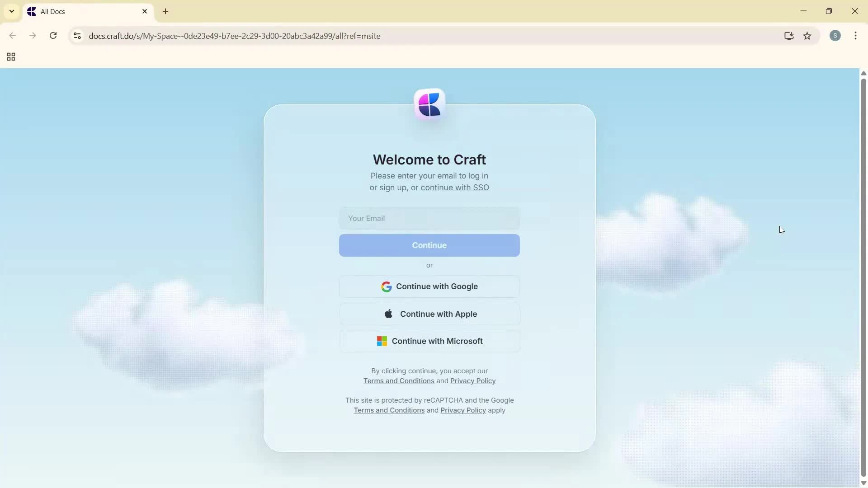Expand the tab search dropdown arrow
Screen dimensions: 868x488
point(12,12)
